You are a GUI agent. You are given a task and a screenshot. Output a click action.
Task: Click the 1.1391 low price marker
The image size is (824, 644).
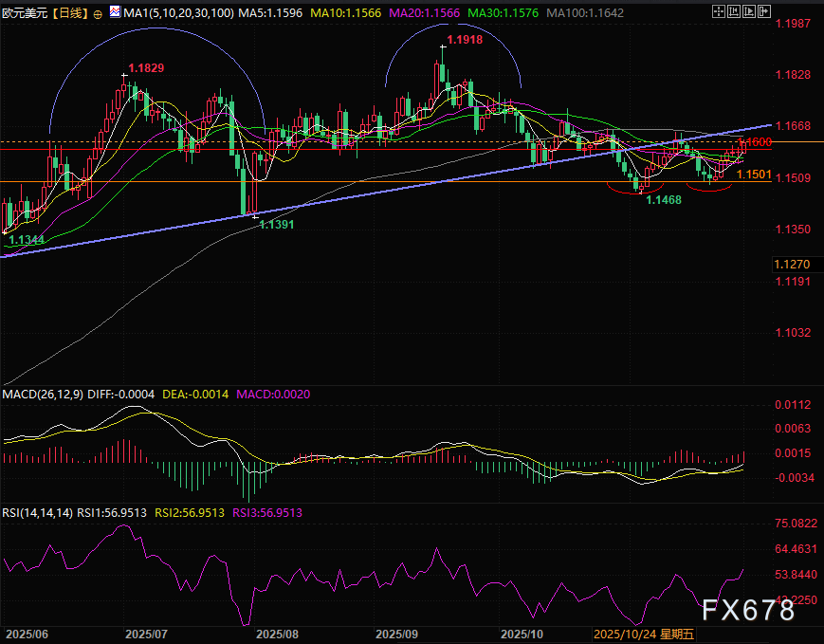tap(278, 225)
